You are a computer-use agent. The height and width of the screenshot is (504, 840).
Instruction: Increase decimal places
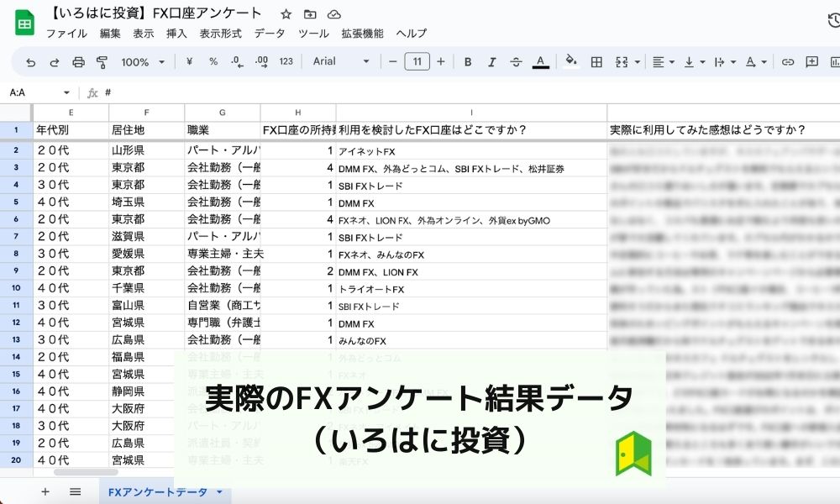click(x=261, y=61)
